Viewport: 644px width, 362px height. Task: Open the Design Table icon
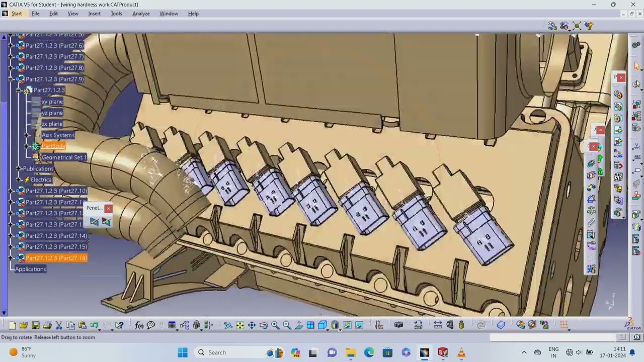click(172, 325)
